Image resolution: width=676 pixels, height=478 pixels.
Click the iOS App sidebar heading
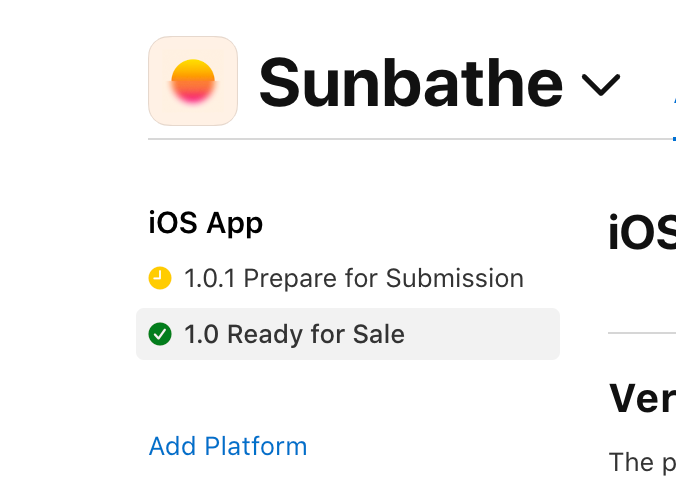tap(205, 223)
